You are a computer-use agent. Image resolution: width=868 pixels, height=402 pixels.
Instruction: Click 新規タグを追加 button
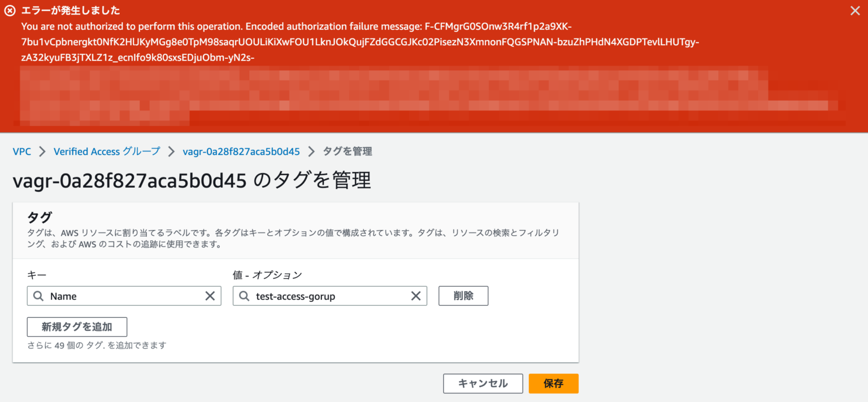coord(77,327)
